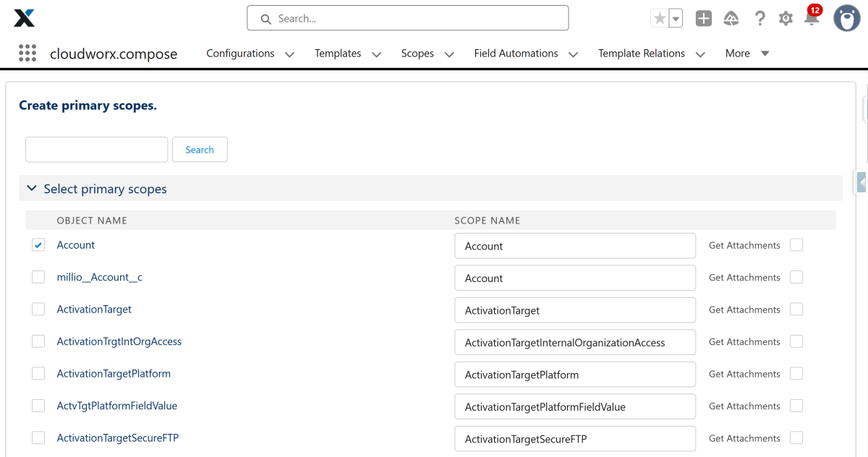Enable Get Attachments for ActivationTrgtIntOrgAccess row
This screenshot has width=868, height=457.
(796, 341)
